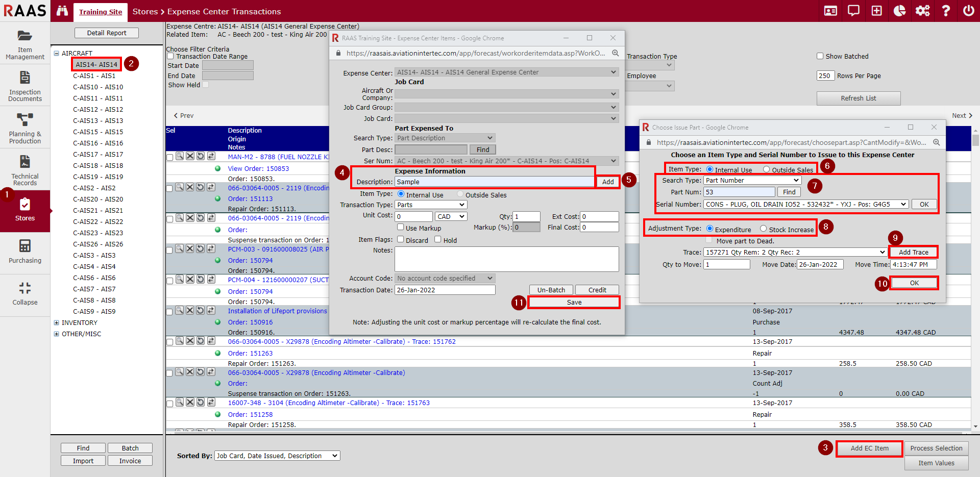Open the Transaction Type Parts dropdown

pyautogui.click(x=431, y=205)
